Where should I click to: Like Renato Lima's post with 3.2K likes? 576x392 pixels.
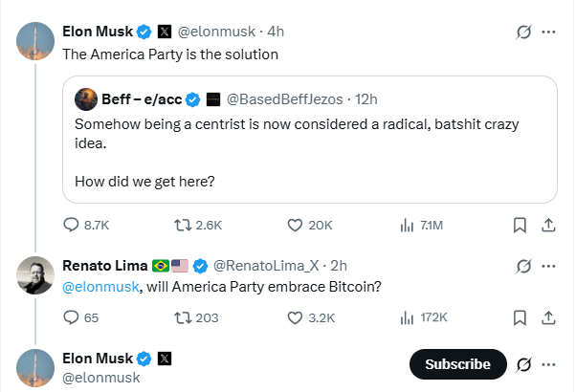tap(296, 317)
